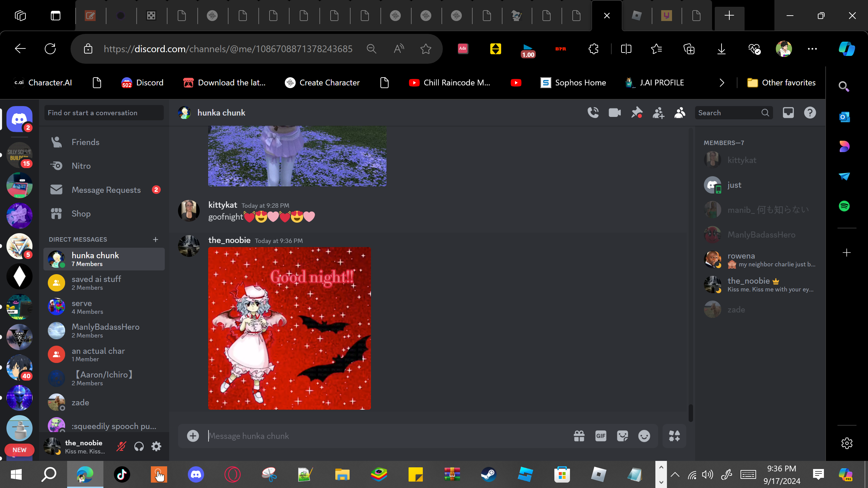This screenshot has height=488, width=868.
Task: Open the emoji picker in message bar
Action: (644, 436)
